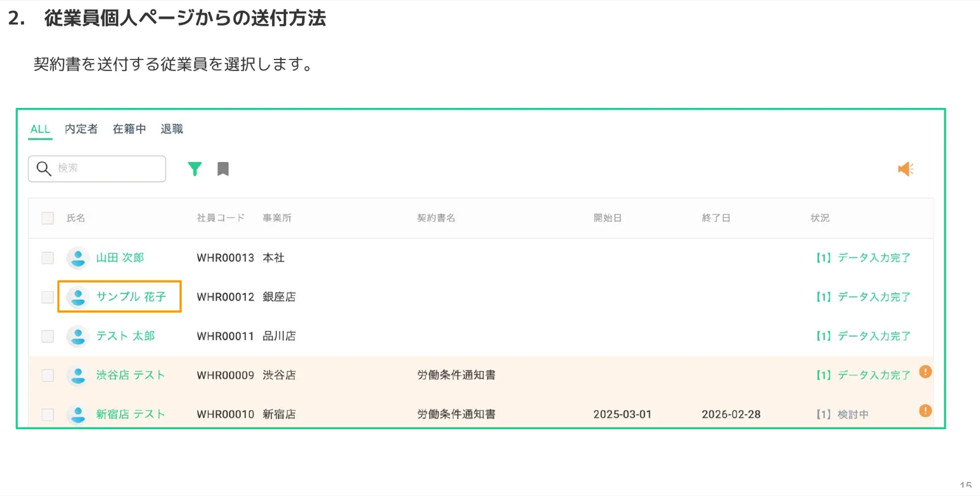
Task: Click start date 2025-03-01
Action: click(622, 414)
